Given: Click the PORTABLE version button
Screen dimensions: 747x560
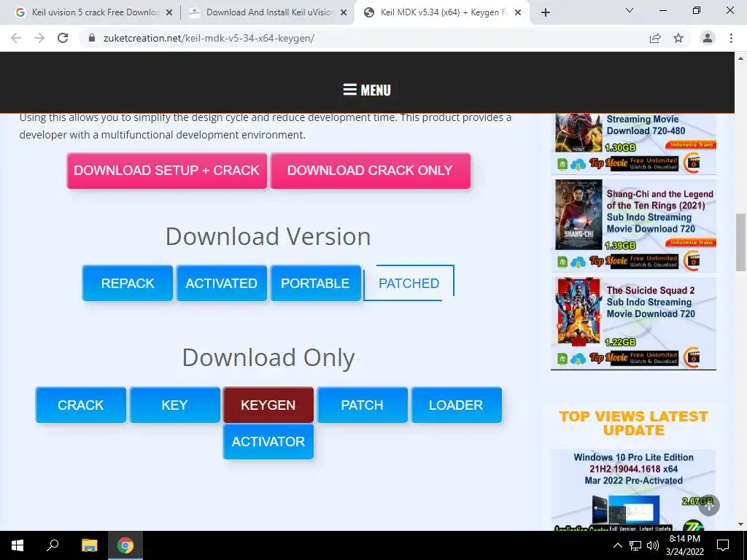Looking at the screenshot, I should 315,284.
